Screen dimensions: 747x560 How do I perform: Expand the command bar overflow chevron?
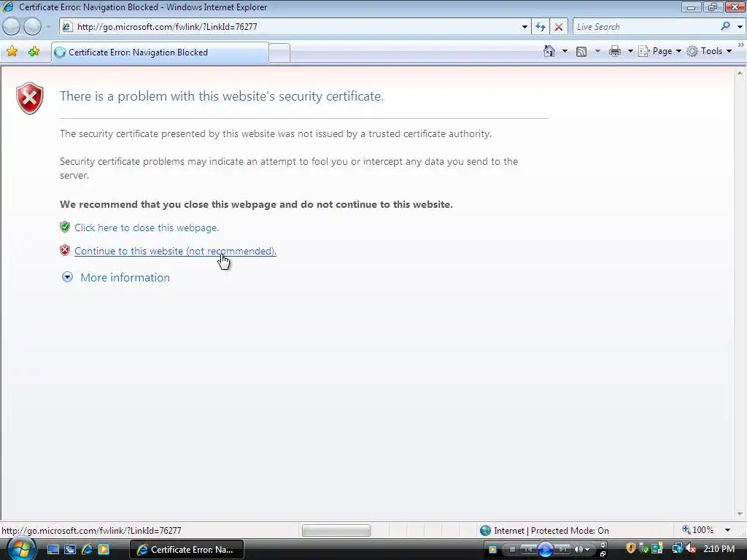[x=741, y=44]
